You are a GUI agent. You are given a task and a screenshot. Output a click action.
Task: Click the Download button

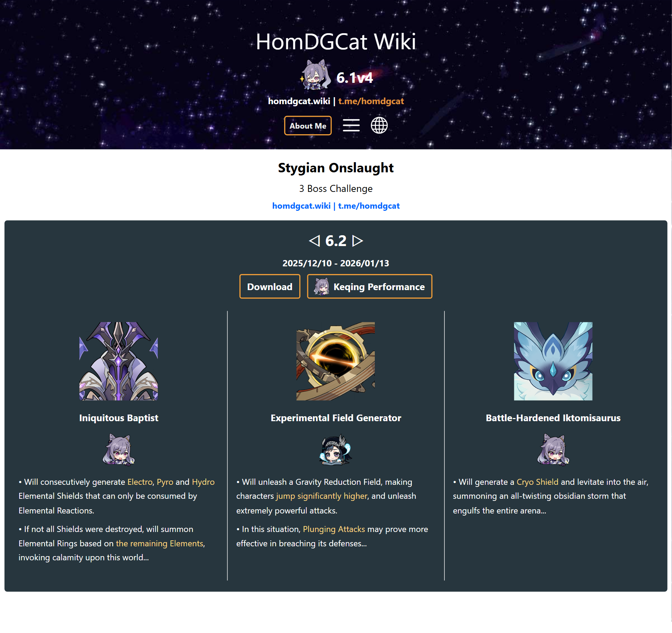pyautogui.click(x=270, y=287)
